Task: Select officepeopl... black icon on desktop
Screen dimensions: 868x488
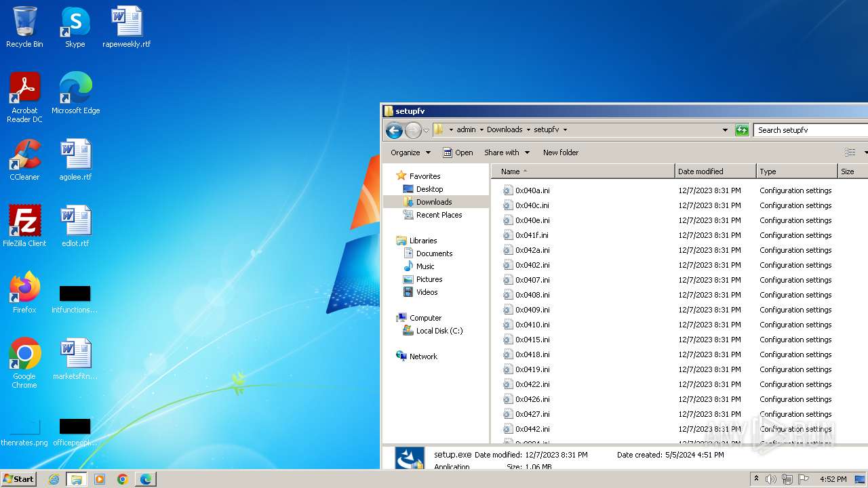Action: click(75, 432)
